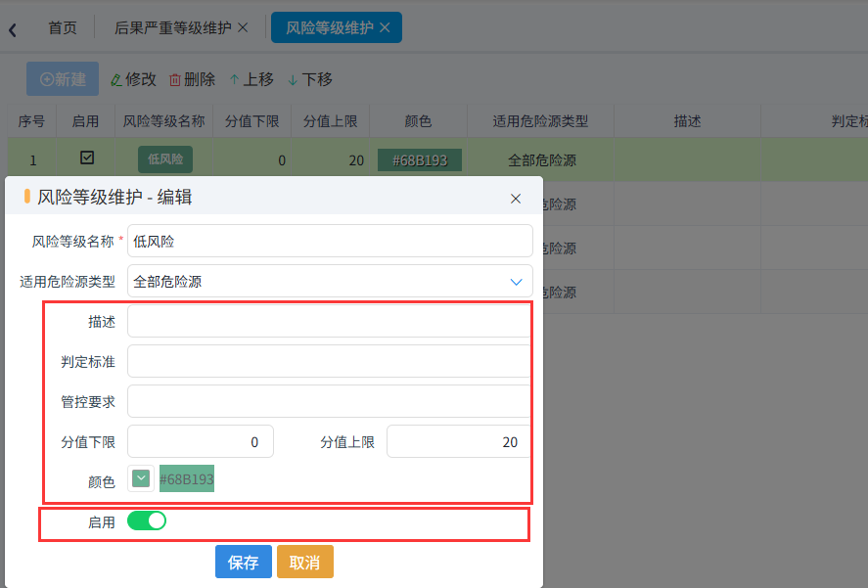Click the 删除 trash button
The image size is (868, 588).
(x=192, y=79)
